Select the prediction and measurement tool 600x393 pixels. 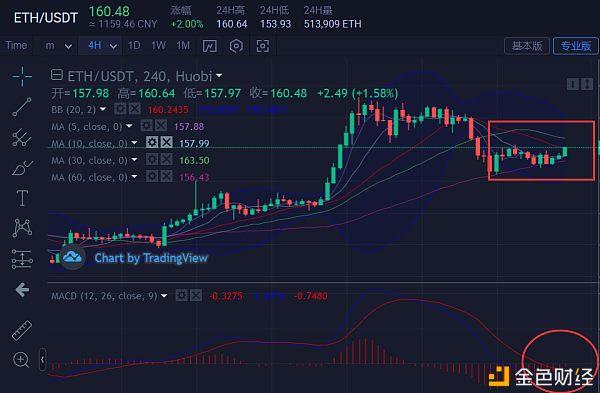(22, 259)
